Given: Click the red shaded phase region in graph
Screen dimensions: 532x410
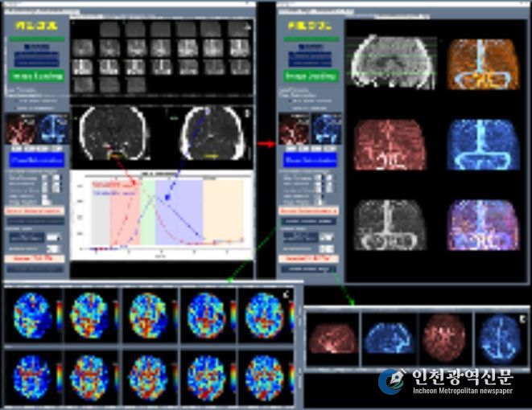Looking at the screenshot, I should pos(126,213).
